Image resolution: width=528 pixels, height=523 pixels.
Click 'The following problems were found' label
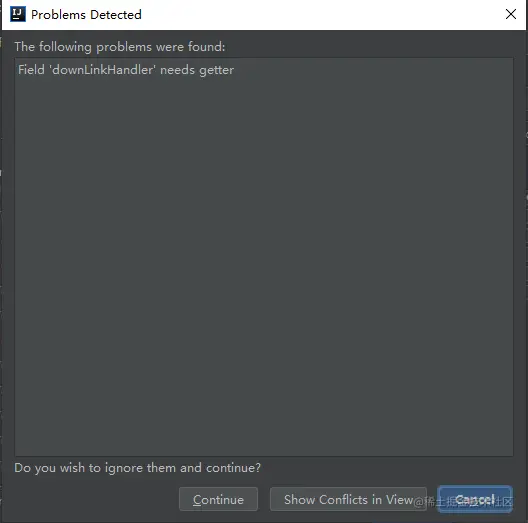[120, 47]
